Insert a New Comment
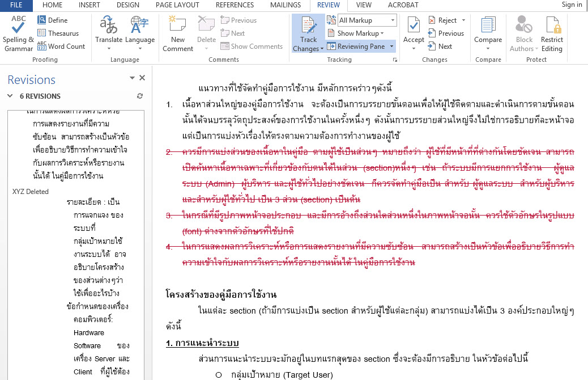Image resolution: width=588 pixels, height=380 pixels. click(x=178, y=33)
